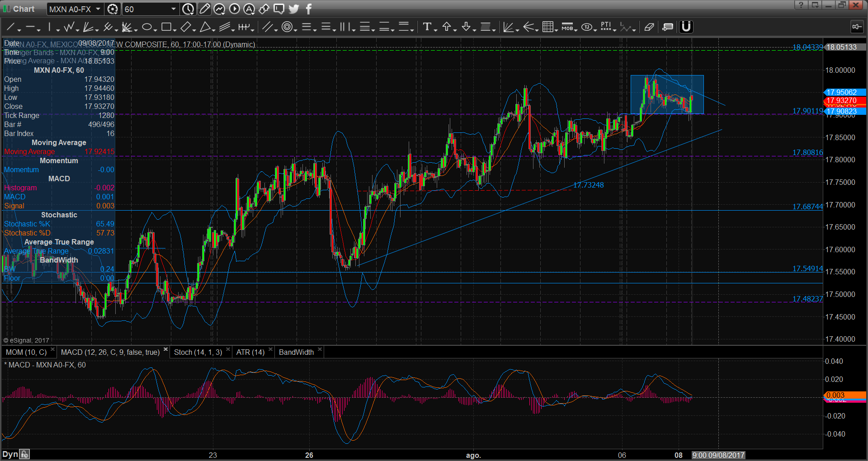Close the BandWidth tab
This screenshot has height=461, width=868.
[320, 349]
